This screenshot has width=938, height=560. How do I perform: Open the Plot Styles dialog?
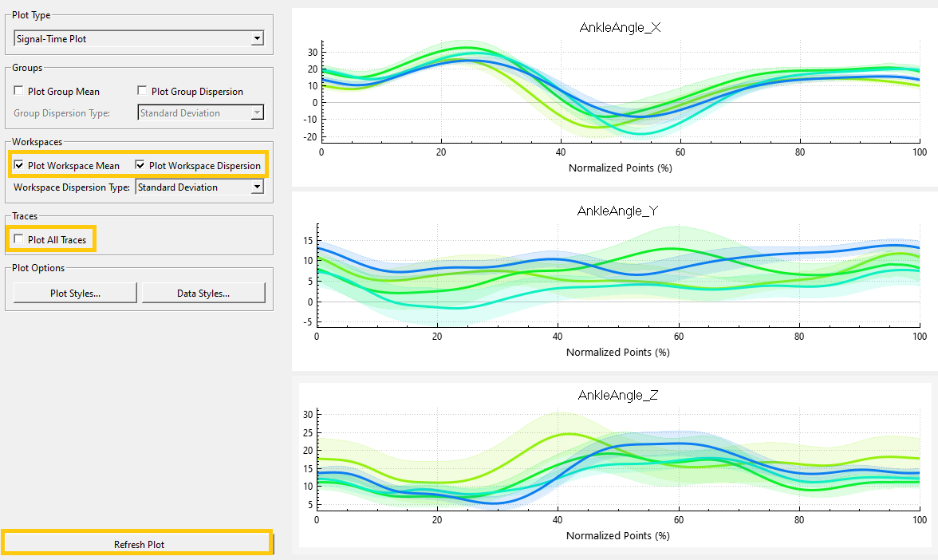pos(75,294)
